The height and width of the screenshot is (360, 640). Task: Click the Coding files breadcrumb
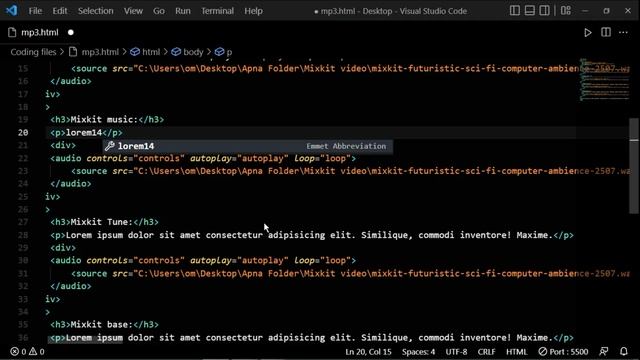click(x=33, y=52)
